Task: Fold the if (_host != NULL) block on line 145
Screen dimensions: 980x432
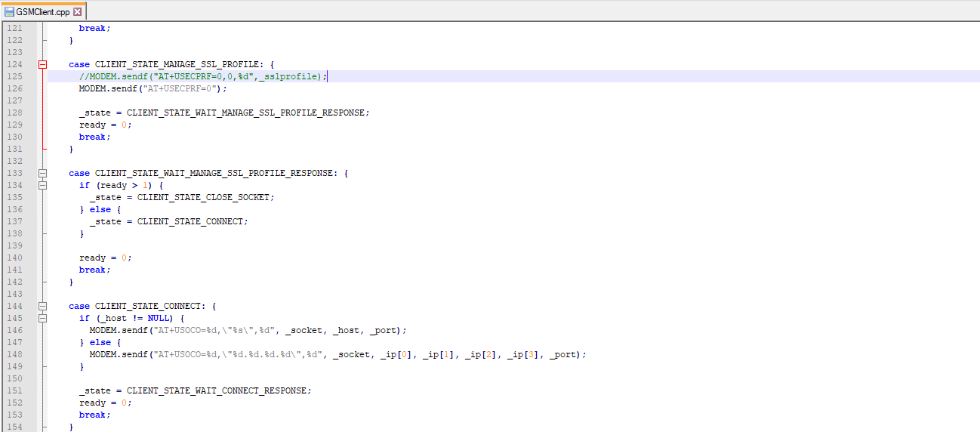Action: tap(43, 319)
